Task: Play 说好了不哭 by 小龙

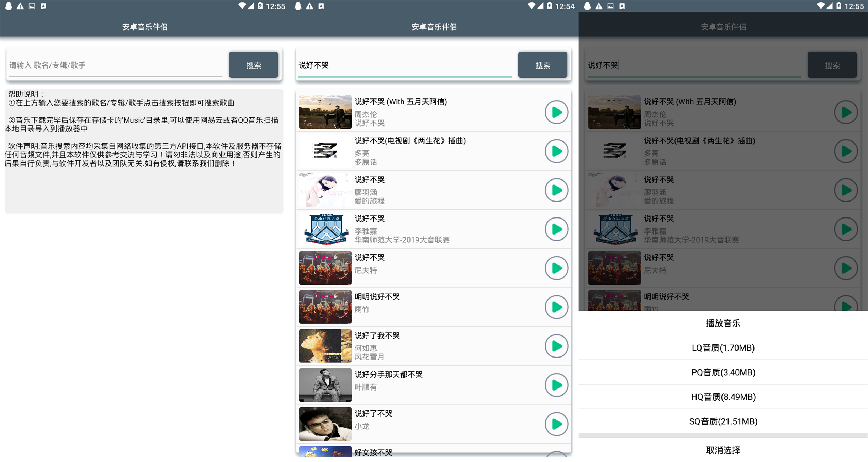Action: (556, 424)
